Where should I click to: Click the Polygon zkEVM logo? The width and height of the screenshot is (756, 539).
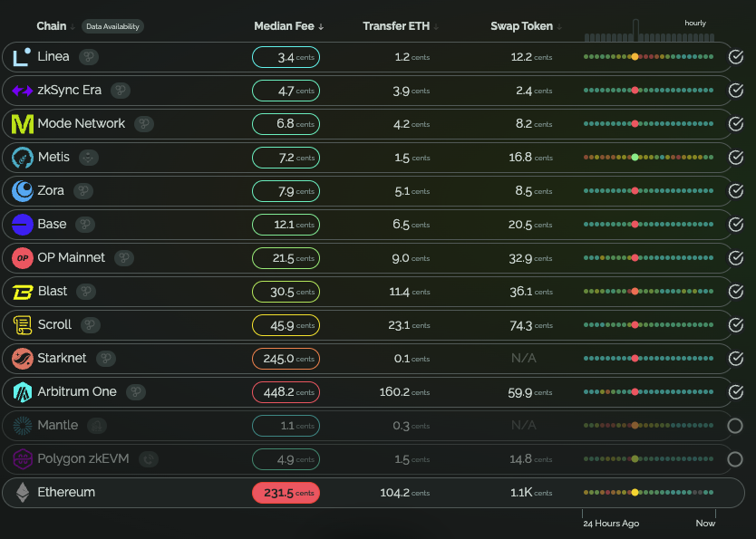pyautogui.click(x=22, y=459)
